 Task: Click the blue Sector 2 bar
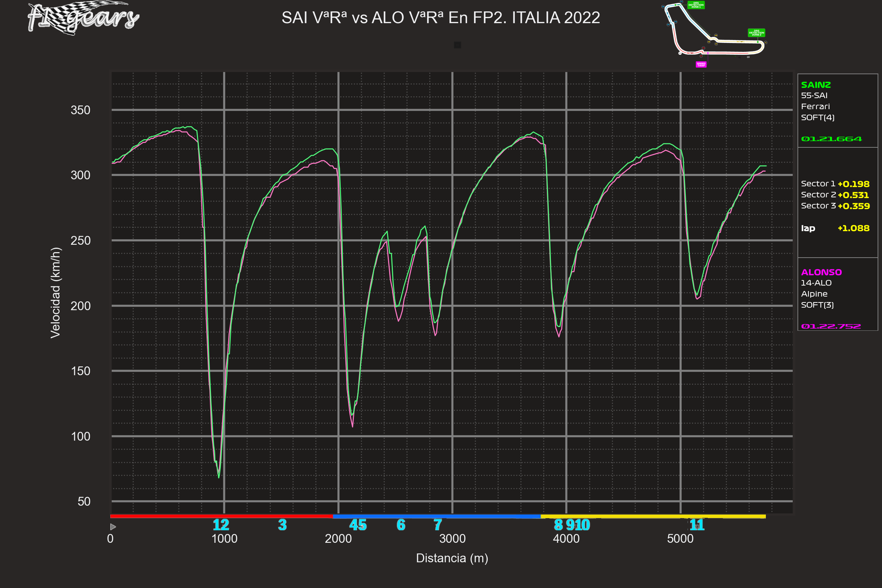[437, 516]
